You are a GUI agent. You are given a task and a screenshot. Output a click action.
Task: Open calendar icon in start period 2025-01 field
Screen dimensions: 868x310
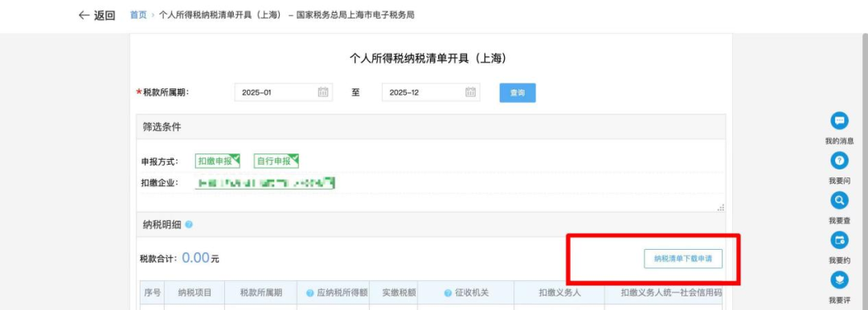coord(323,92)
